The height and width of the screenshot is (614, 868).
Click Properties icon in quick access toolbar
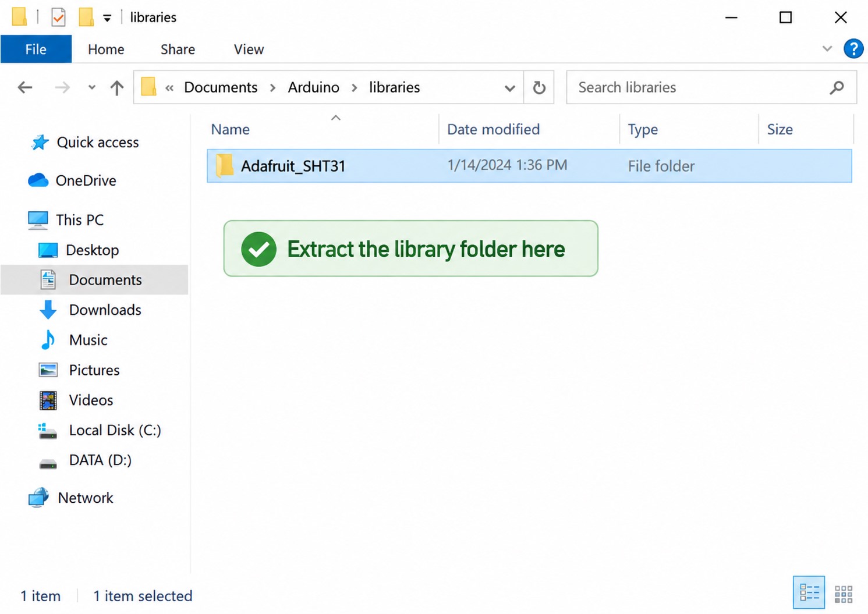58,17
